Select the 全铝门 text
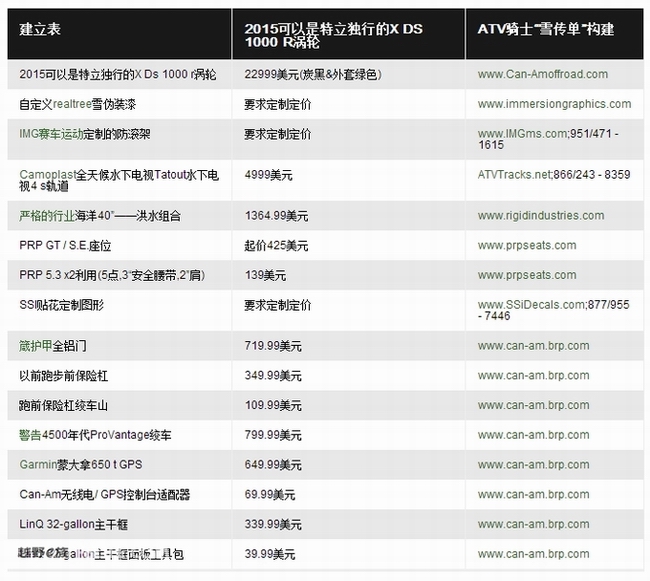650x581 pixels. (x=70, y=346)
